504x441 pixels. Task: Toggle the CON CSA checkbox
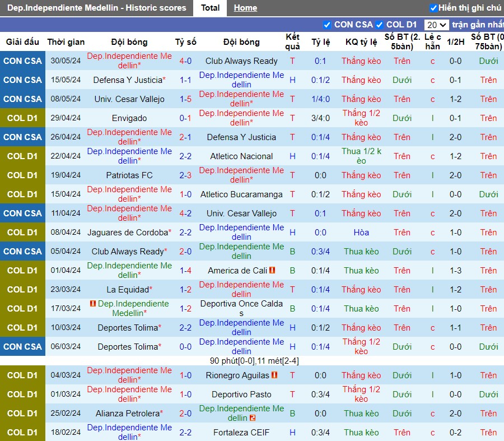(x=327, y=25)
